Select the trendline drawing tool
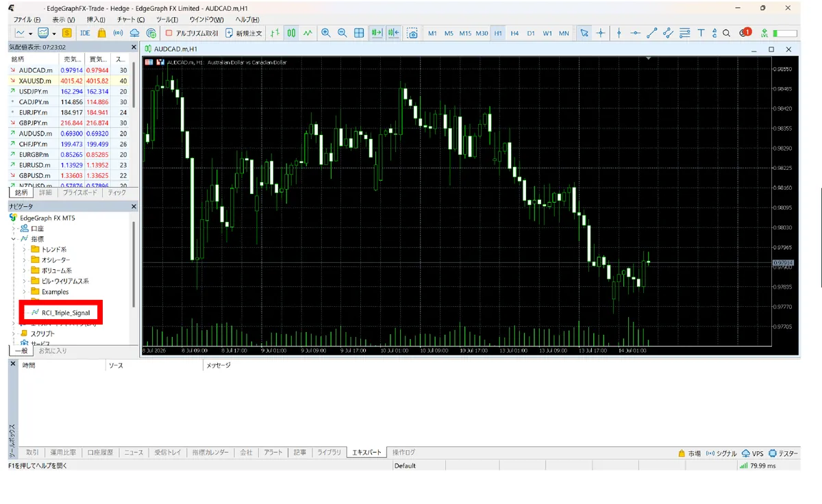 pyautogui.click(x=652, y=33)
